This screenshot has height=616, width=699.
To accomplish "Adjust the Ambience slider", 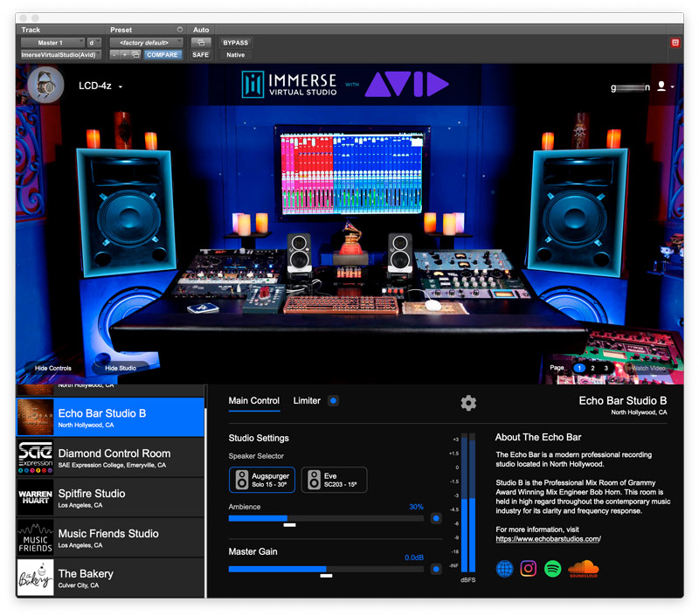I will point(326,518).
